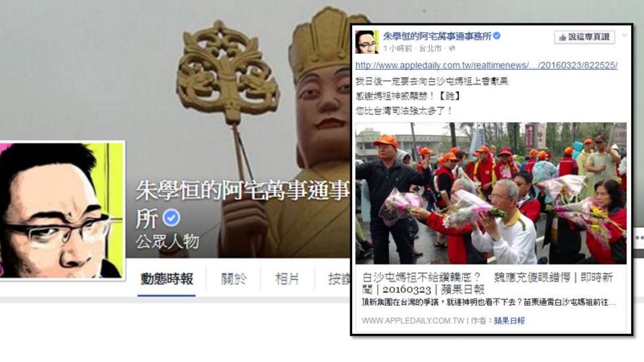The image size is (644, 362).
Task: Open the post author's small avatar
Action: coord(367,42)
